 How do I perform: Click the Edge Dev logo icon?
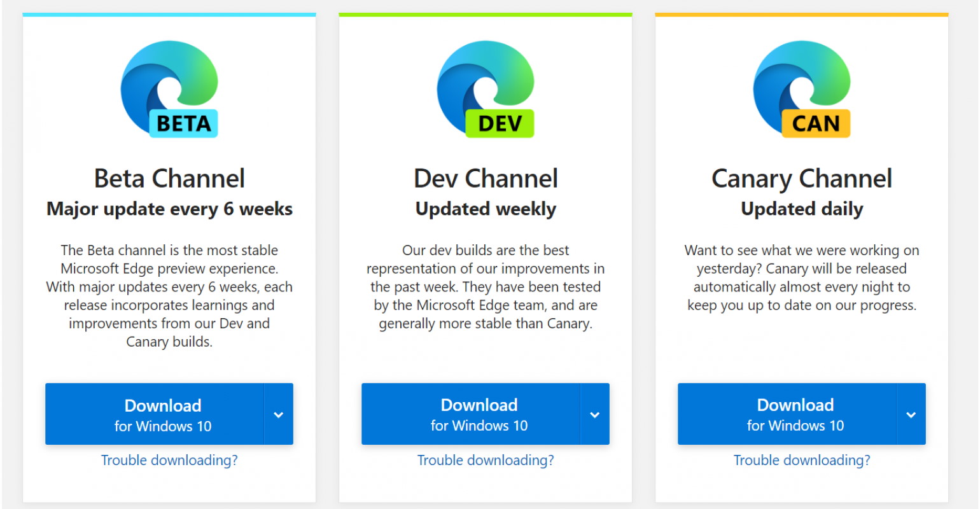tap(486, 89)
